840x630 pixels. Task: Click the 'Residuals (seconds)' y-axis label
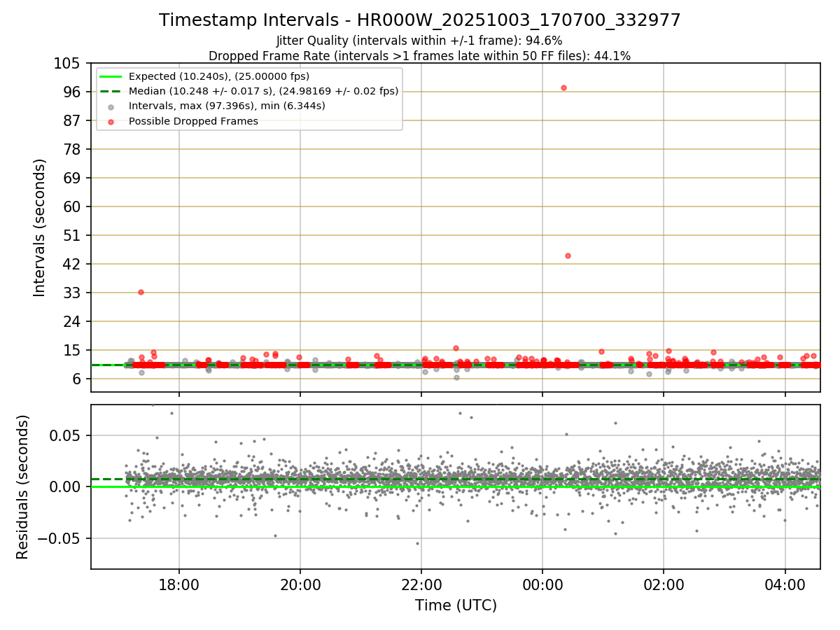(x=23, y=487)
